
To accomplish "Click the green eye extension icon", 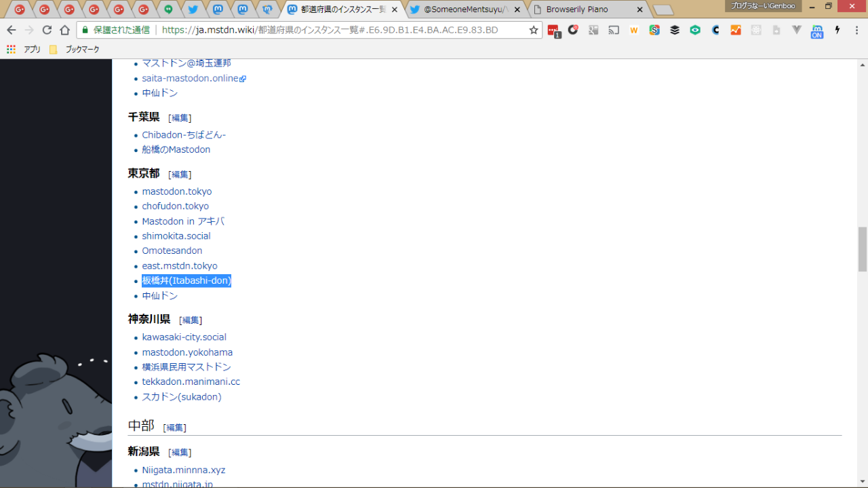I will click(695, 30).
